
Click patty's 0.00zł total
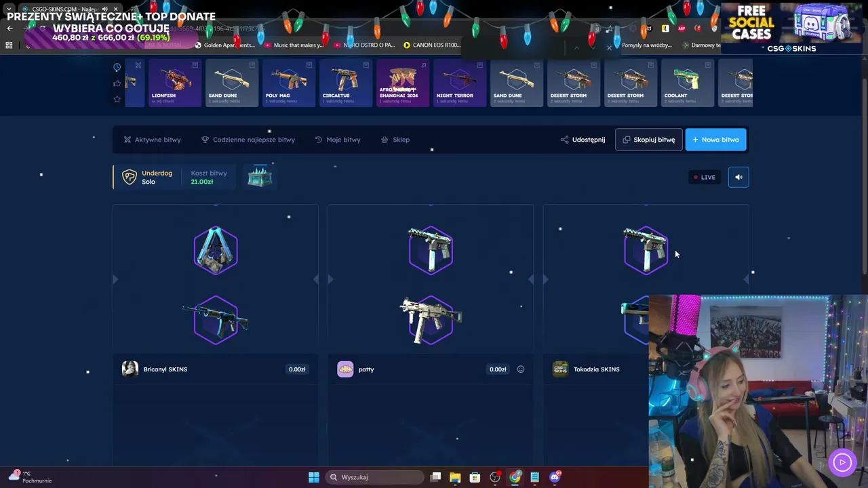pyautogui.click(x=498, y=369)
